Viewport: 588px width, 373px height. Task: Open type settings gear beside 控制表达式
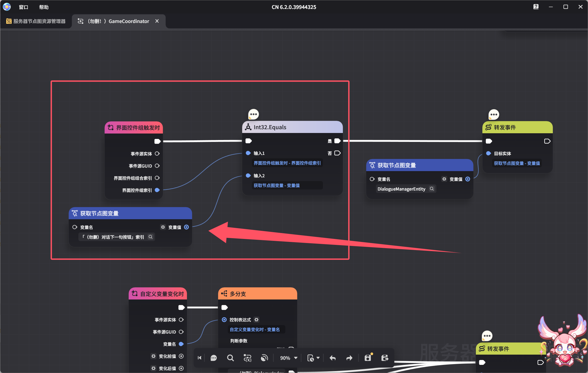coord(256,320)
